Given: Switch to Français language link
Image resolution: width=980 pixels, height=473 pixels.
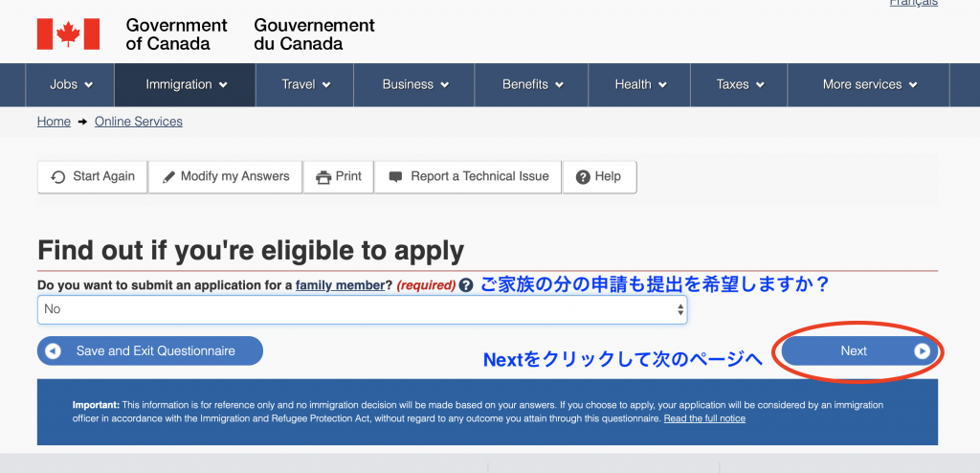Looking at the screenshot, I should click(x=913, y=3).
